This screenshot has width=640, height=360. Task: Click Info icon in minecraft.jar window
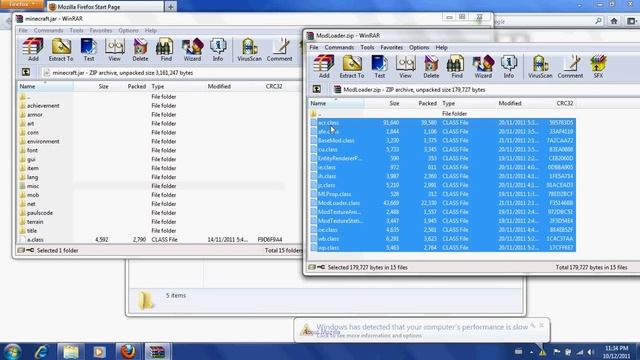point(218,50)
